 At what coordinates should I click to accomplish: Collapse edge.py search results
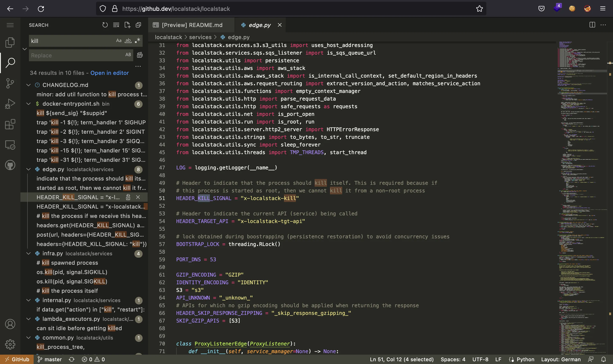[29, 169]
